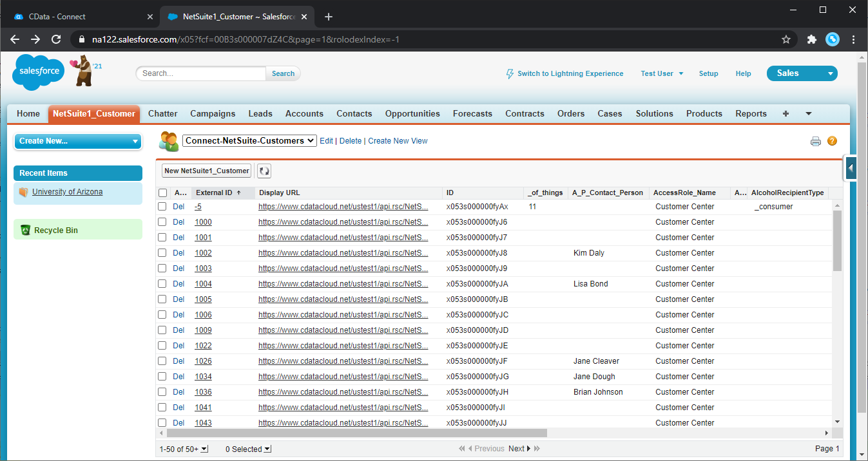Open the browser extensions puzzle icon
The height and width of the screenshot is (461, 868).
point(812,39)
